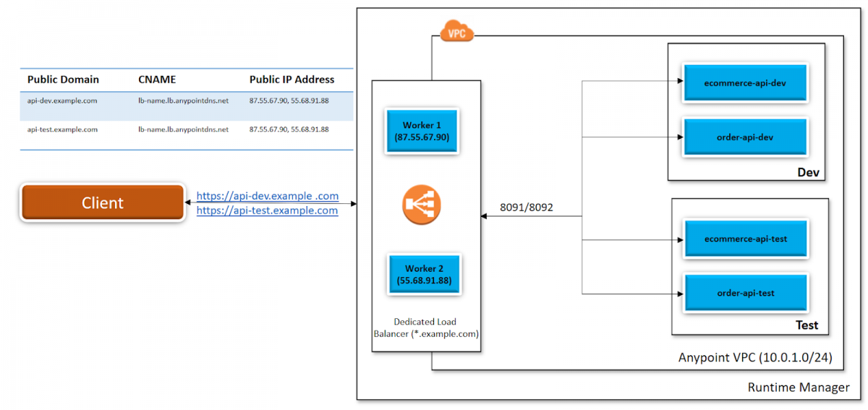This screenshot has height=410, width=868.
Task: Click the api-dev.example.com table cell
Action: [62, 101]
